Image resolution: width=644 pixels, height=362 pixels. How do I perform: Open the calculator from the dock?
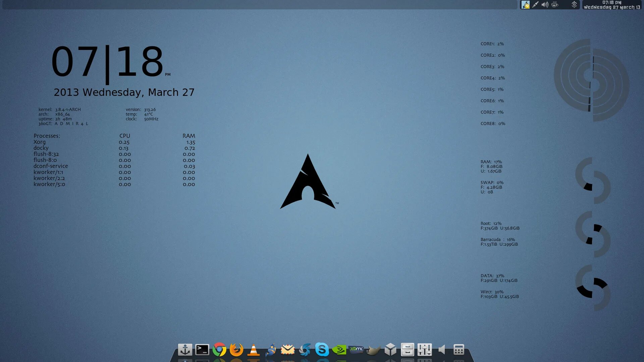coord(459,350)
